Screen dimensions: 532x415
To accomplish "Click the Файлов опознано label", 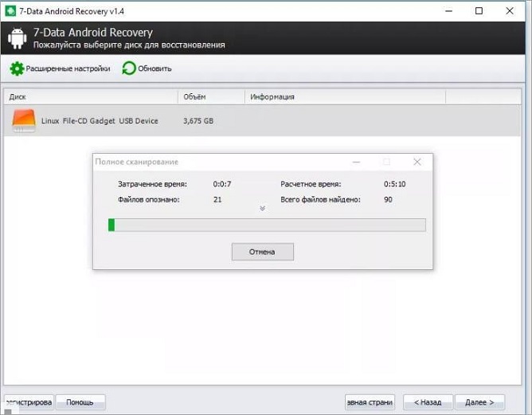I will click(x=149, y=199).
